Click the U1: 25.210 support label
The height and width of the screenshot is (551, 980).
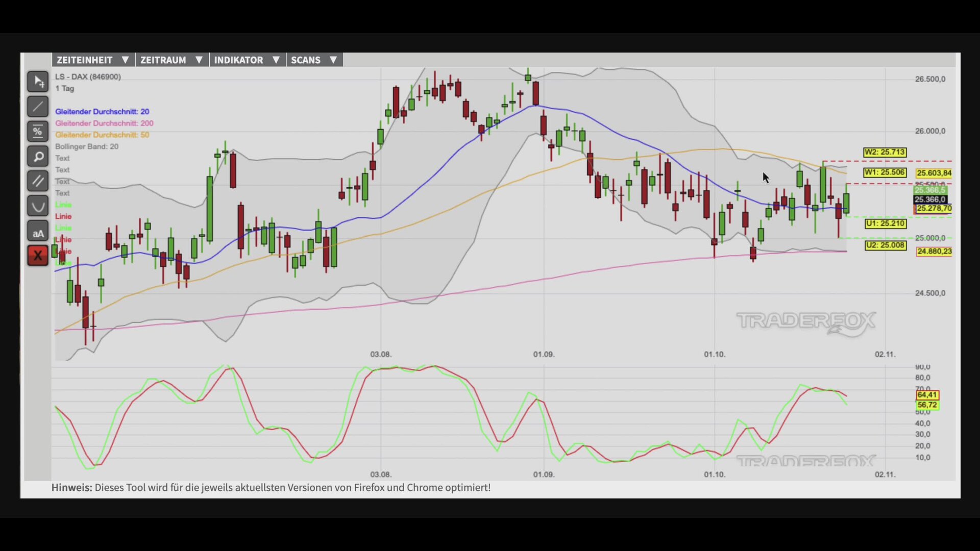pyautogui.click(x=886, y=223)
